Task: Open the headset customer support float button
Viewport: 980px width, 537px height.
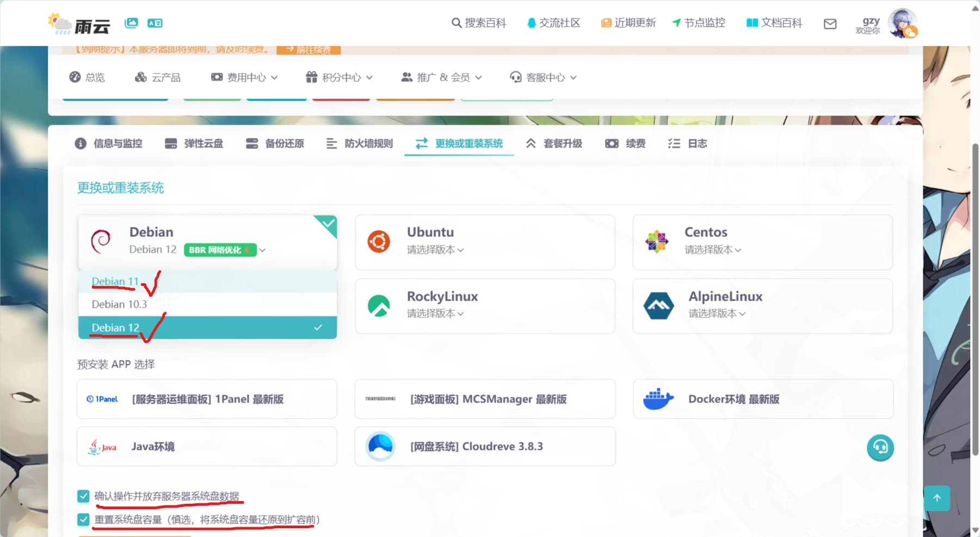Action: point(880,448)
